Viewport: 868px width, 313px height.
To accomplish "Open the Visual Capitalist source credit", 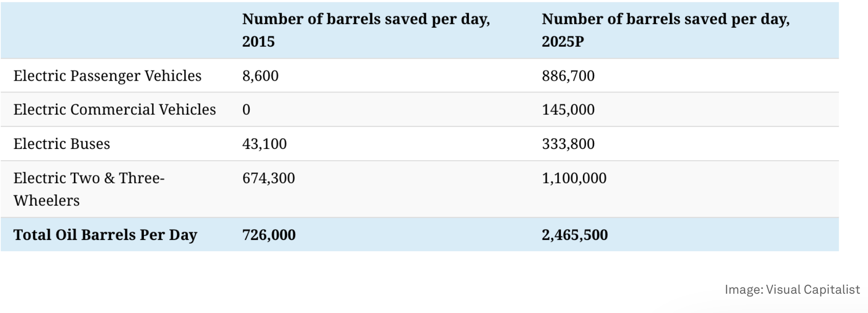I will (x=812, y=290).
